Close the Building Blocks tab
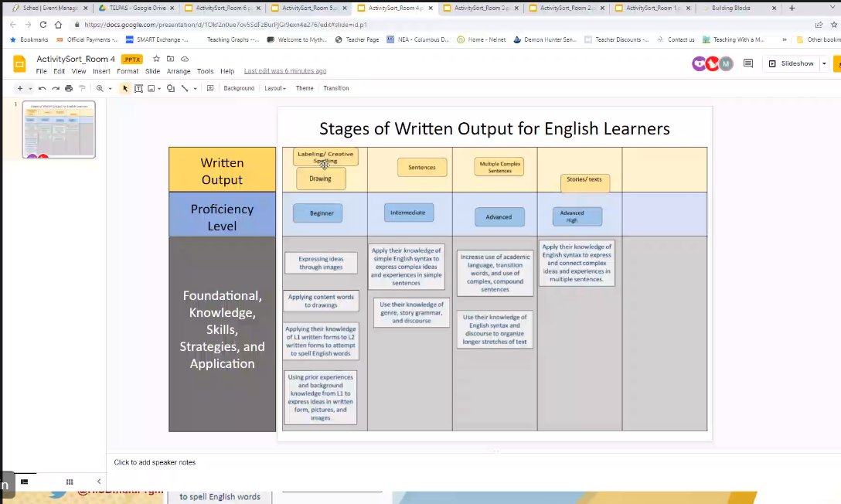 (x=774, y=8)
